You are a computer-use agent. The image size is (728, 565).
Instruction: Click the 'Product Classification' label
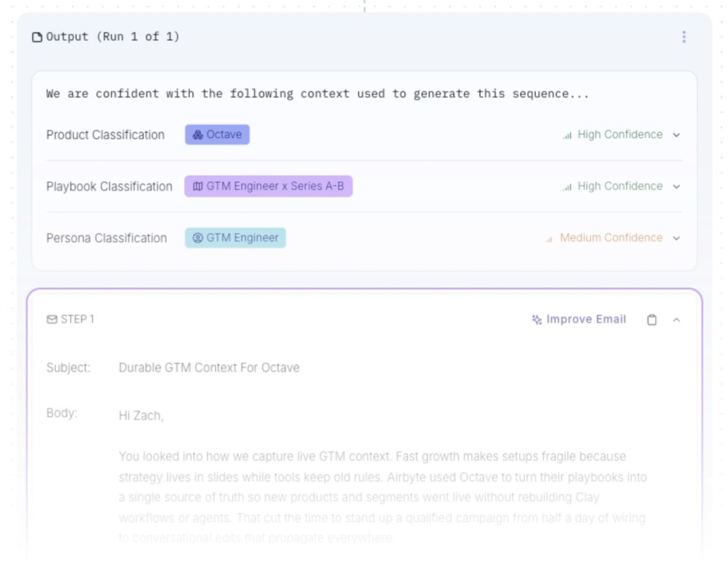pyautogui.click(x=105, y=135)
